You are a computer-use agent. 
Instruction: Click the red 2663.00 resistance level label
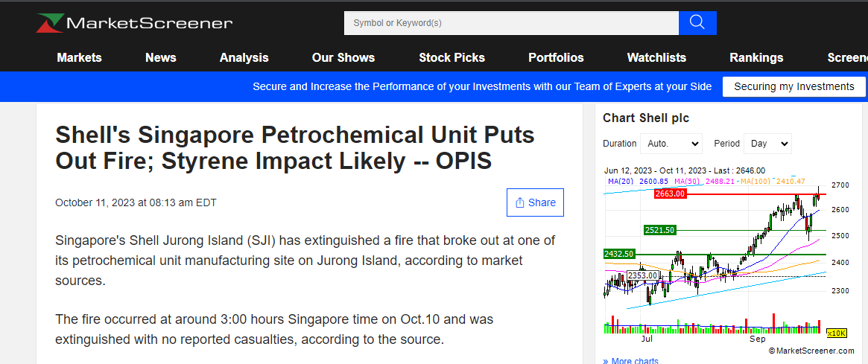click(669, 194)
